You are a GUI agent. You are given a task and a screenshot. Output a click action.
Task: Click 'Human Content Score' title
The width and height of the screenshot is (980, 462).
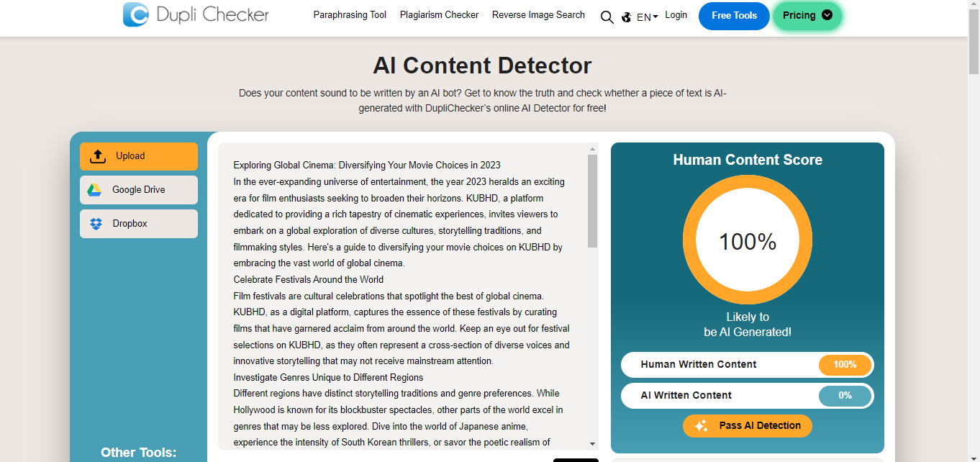(748, 160)
